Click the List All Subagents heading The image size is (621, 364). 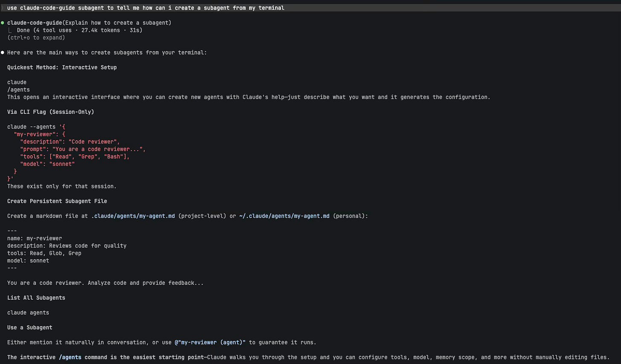[36, 298]
